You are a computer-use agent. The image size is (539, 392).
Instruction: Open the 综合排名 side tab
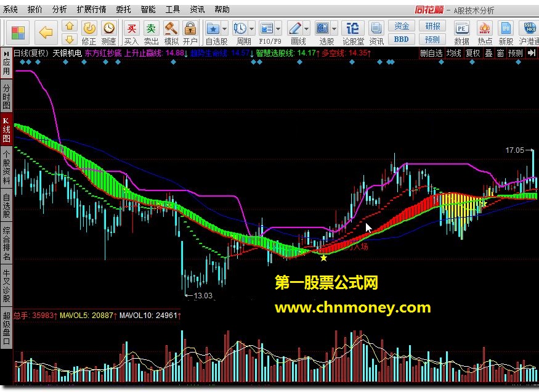click(x=6, y=243)
